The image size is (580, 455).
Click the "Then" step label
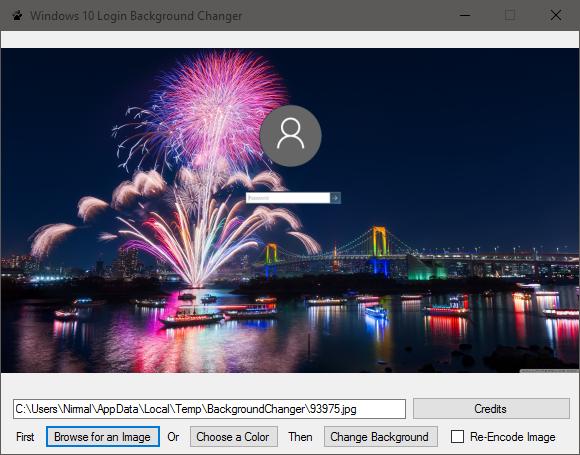click(x=300, y=437)
